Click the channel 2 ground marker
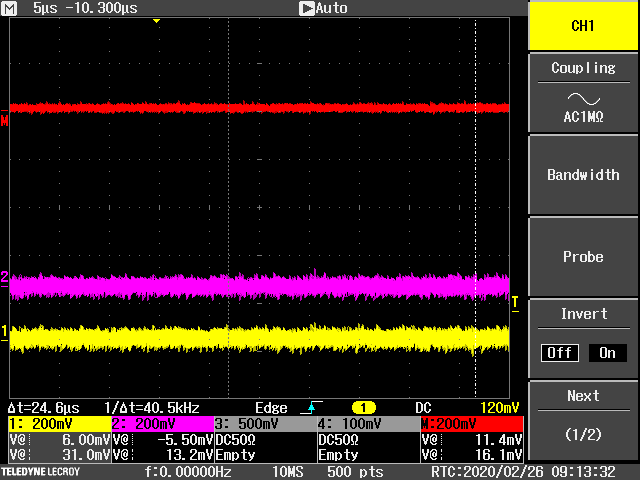 coord(5,277)
